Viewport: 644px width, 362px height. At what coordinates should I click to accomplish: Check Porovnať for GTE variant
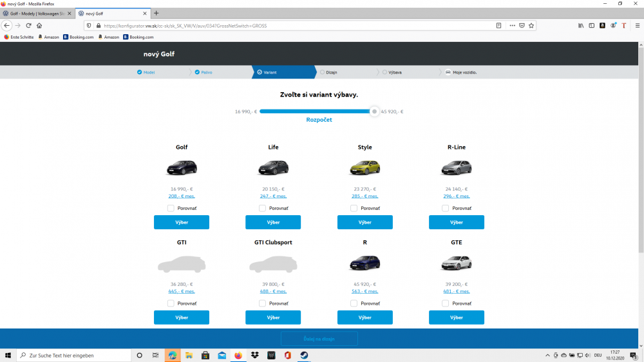click(445, 303)
